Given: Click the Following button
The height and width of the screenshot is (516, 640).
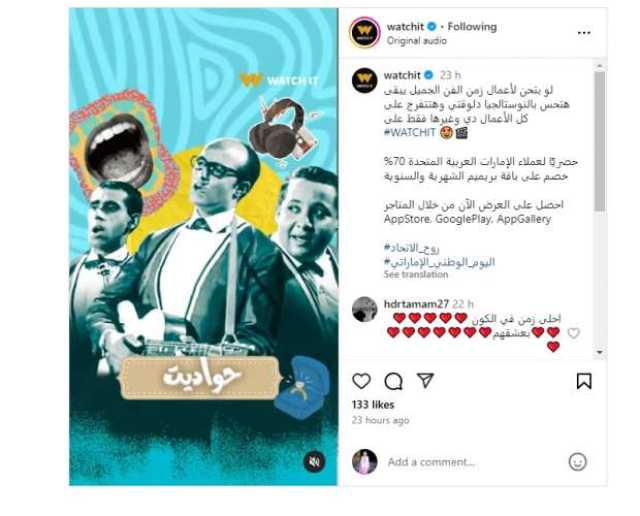Looking at the screenshot, I should coord(472,27).
